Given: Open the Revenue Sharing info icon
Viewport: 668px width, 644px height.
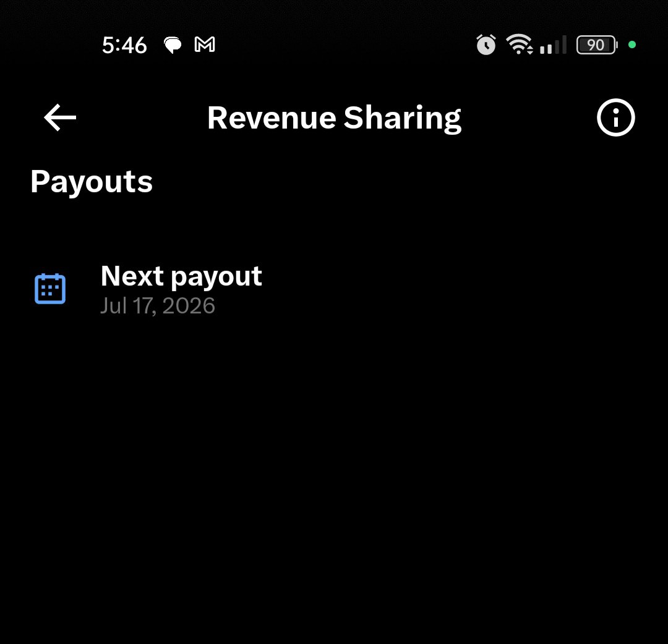Looking at the screenshot, I should coord(615,117).
